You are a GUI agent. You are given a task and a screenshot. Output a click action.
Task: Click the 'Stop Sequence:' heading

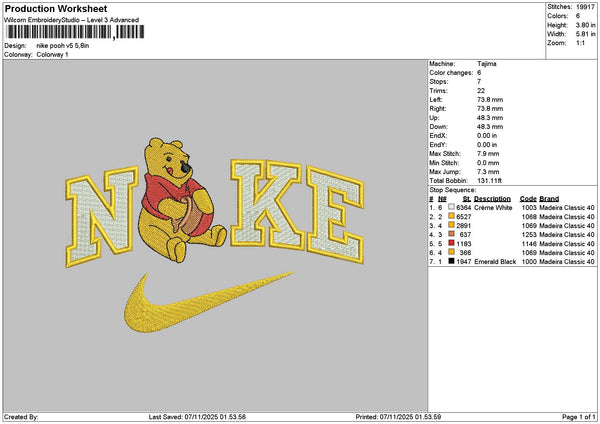(453, 190)
